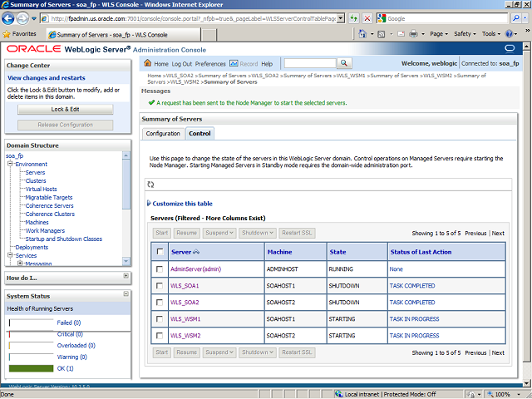
Task: Check the WLS_SOA1 server checkbox
Action: click(x=160, y=286)
